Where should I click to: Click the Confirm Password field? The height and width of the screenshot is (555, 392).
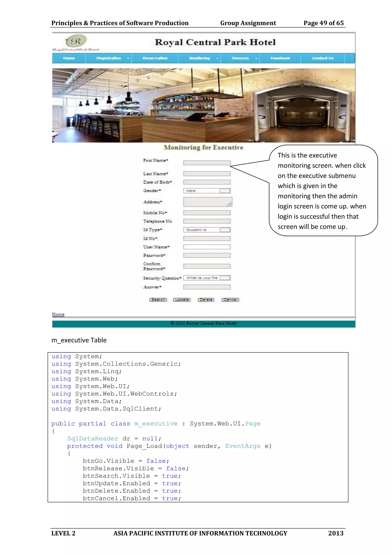(207, 266)
